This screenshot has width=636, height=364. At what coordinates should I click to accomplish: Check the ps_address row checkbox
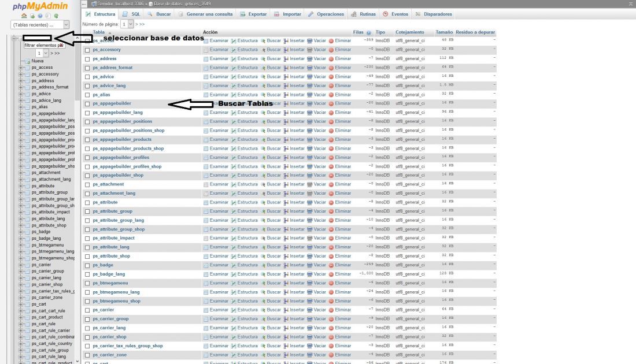[87, 59]
